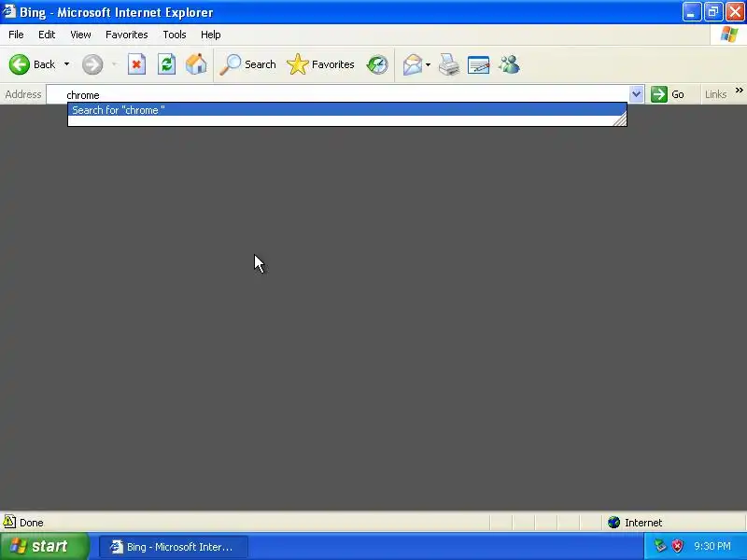Go to the Home page icon
The width and height of the screenshot is (747, 560).
pos(196,64)
